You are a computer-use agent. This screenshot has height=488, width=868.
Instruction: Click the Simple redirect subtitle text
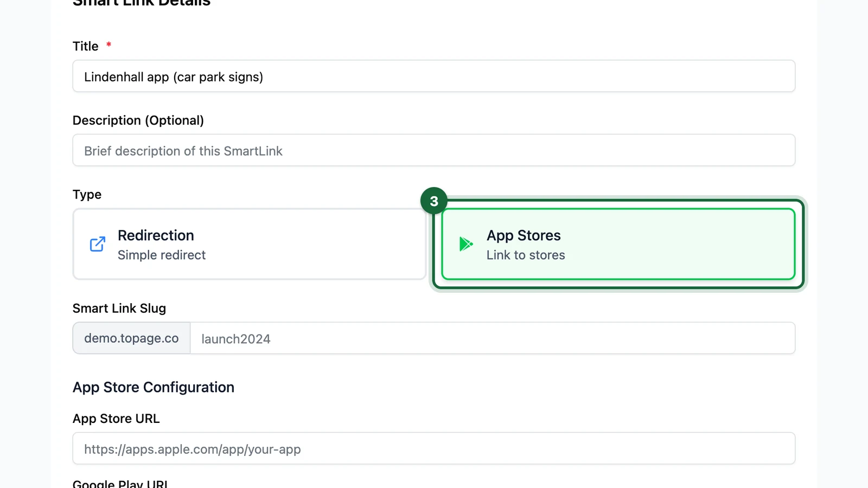coord(162,255)
